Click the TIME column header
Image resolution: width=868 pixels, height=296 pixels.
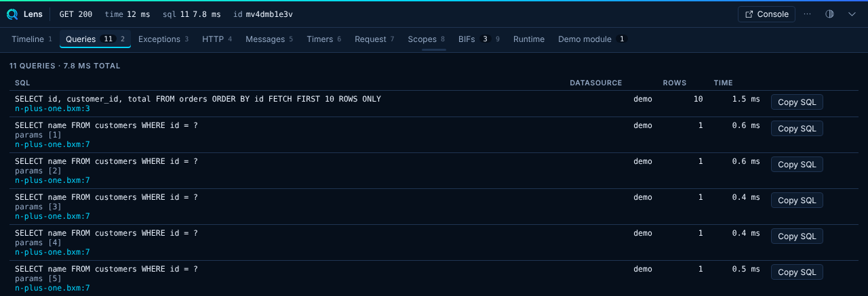pos(723,83)
